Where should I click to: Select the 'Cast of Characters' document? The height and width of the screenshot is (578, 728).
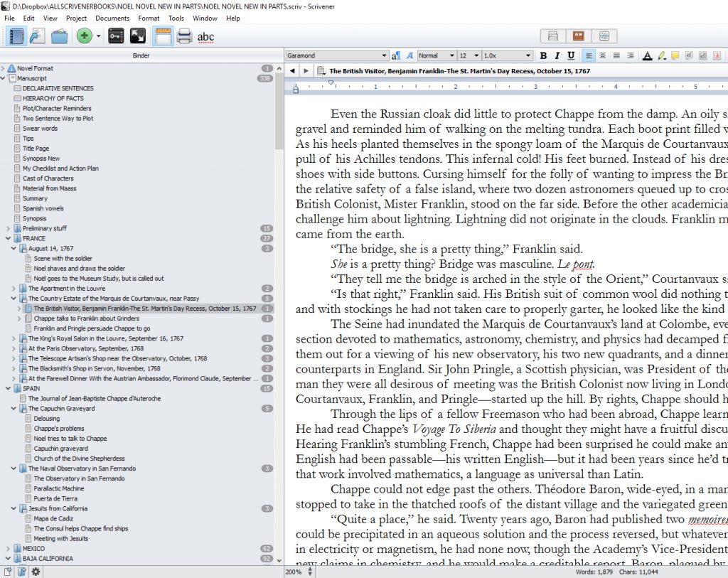tap(48, 178)
